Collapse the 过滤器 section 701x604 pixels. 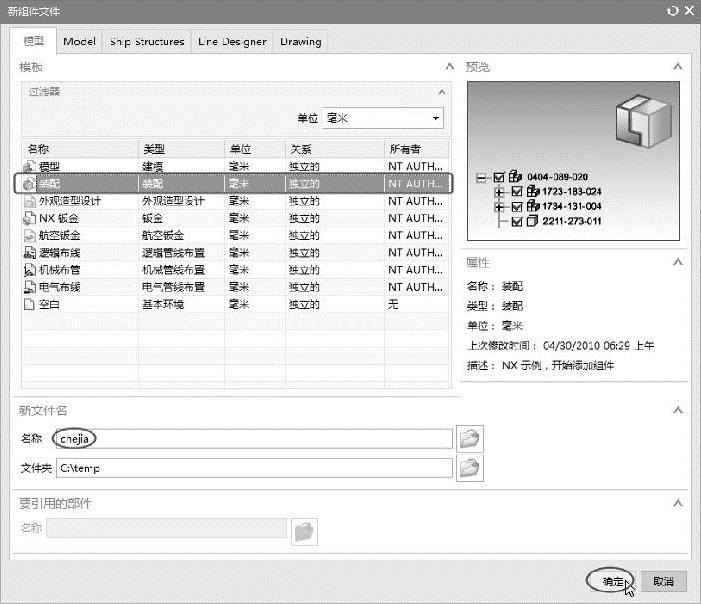[x=442, y=92]
